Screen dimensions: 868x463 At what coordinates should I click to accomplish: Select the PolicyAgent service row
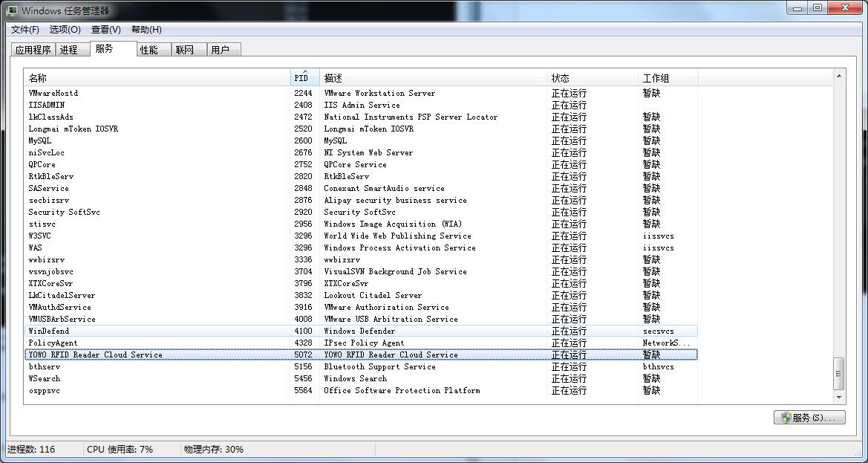(361, 343)
